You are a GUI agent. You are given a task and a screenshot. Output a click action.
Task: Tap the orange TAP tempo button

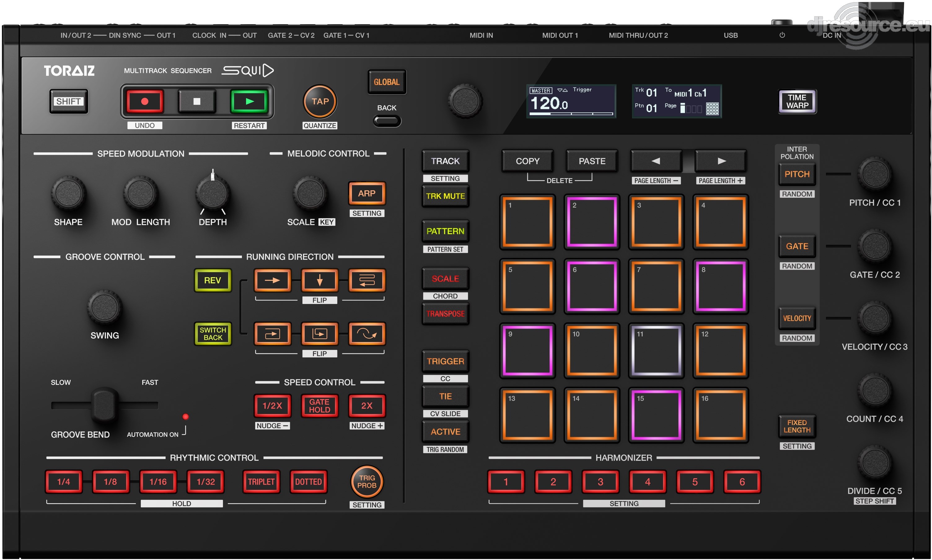(320, 101)
